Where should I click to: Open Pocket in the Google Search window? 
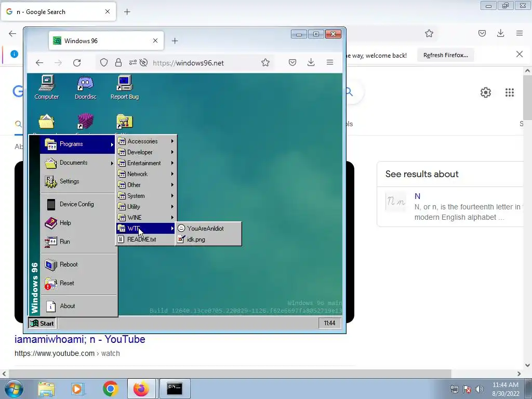(x=482, y=33)
